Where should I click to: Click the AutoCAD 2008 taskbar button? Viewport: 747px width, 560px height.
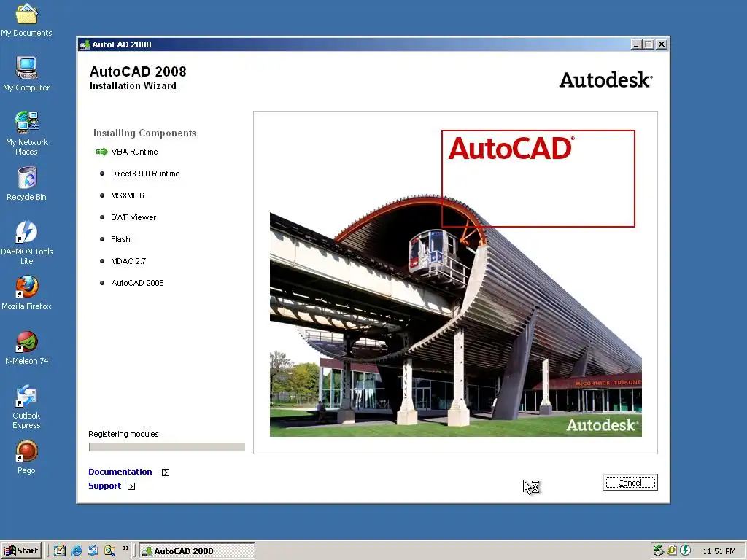(197, 551)
